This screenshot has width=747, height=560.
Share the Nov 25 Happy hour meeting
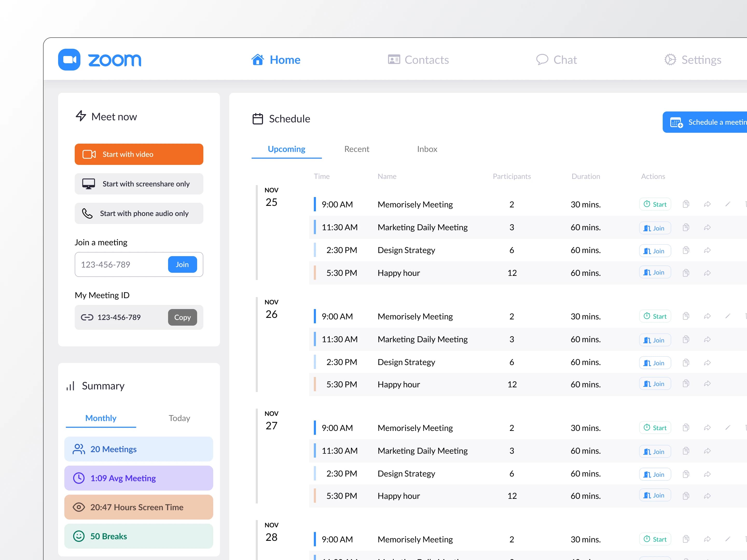coord(707,273)
